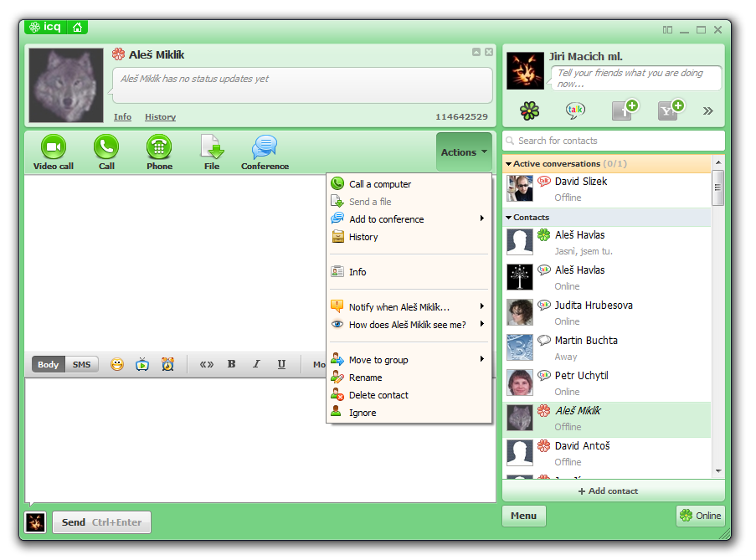Open the Phone dialer icon

coord(159,152)
